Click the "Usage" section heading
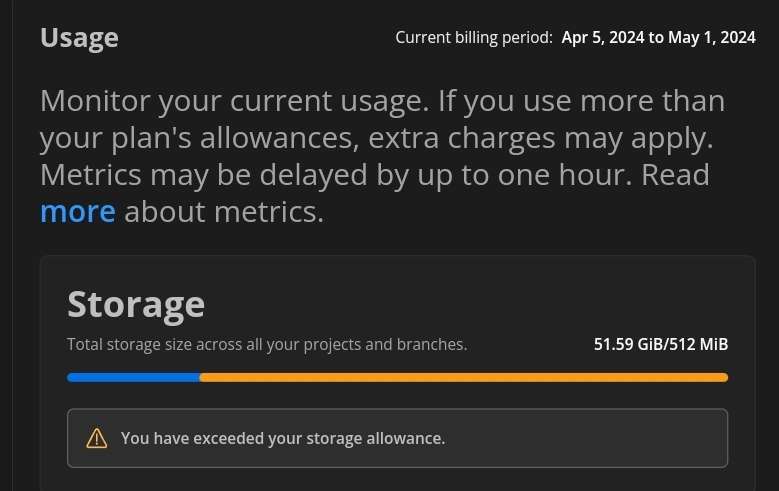 click(79, 38)
